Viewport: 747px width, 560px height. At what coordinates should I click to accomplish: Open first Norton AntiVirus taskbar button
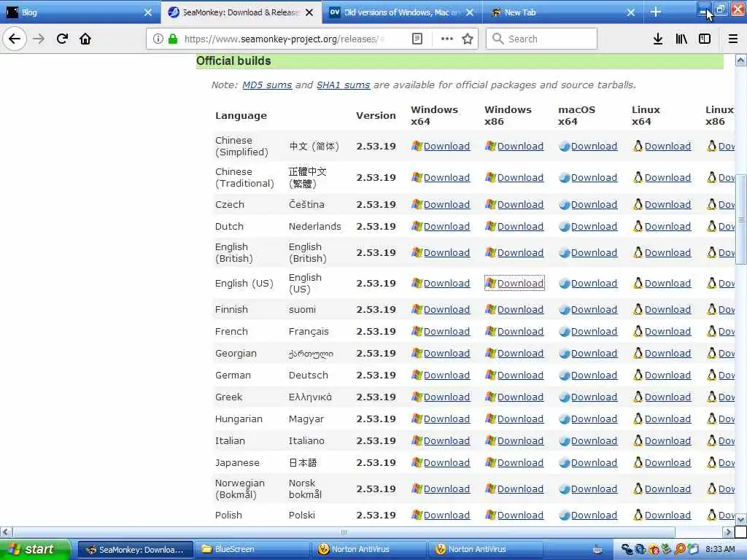pyautogui.click(x=368, y=550)
